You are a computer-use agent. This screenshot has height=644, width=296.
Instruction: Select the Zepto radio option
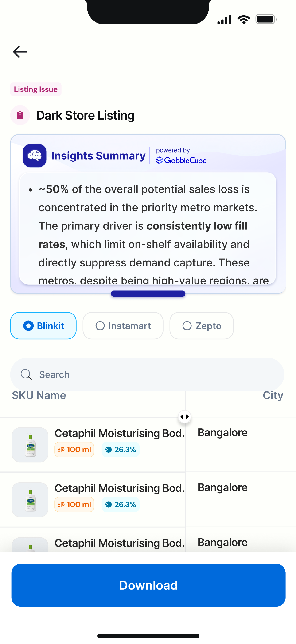[x=202, y=326]
